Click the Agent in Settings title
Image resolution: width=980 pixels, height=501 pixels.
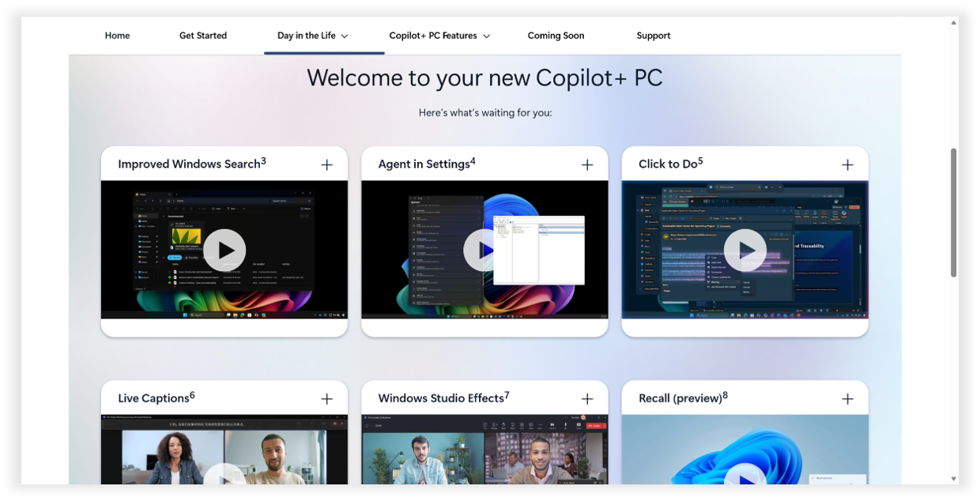[x=427, y=164]
